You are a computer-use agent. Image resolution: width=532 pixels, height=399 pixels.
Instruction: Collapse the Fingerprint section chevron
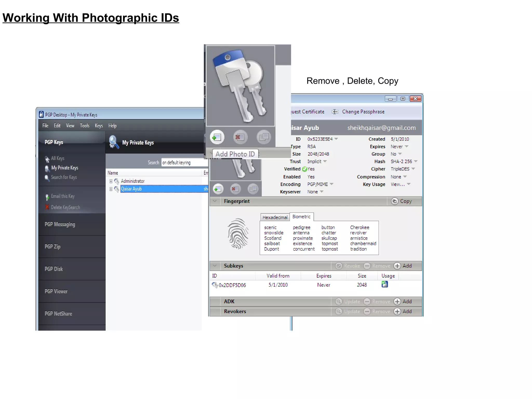215,201
